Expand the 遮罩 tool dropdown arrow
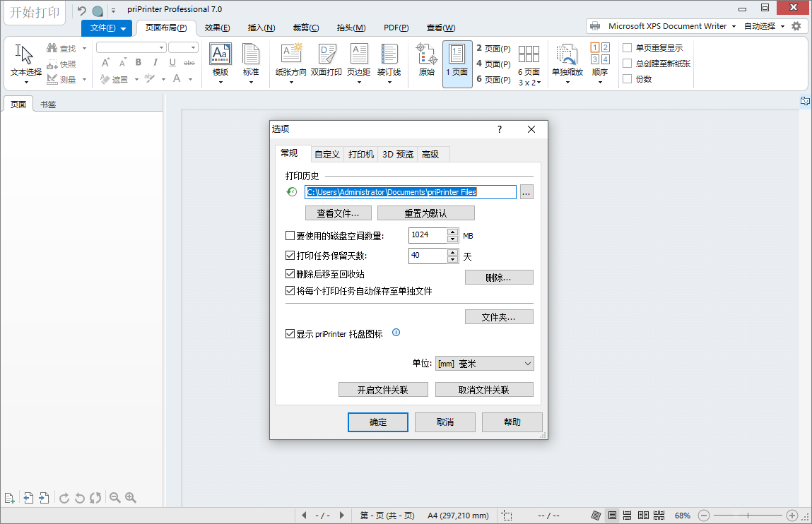The width and height of the screenshot is (812, 524). 136,80
